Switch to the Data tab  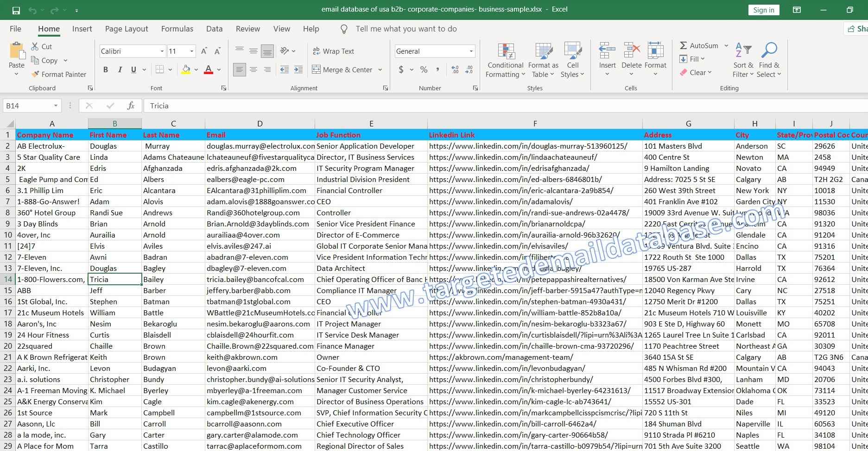[214, 29]
